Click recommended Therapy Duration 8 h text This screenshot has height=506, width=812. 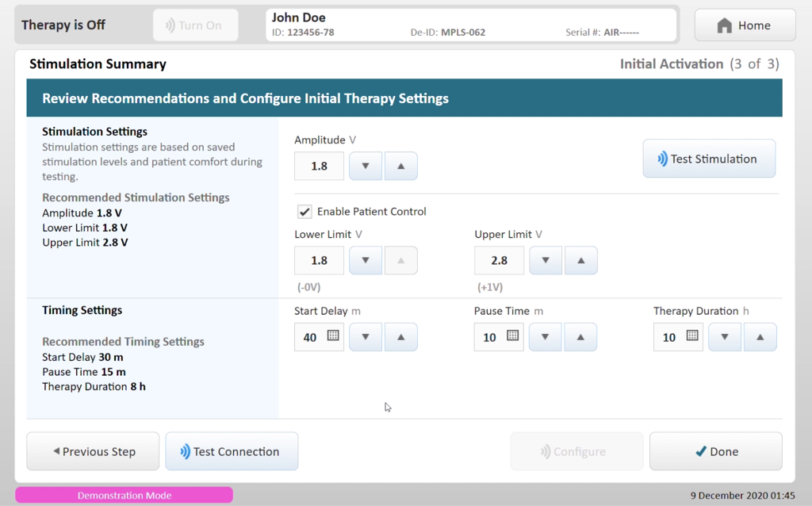tap(94, 387)
